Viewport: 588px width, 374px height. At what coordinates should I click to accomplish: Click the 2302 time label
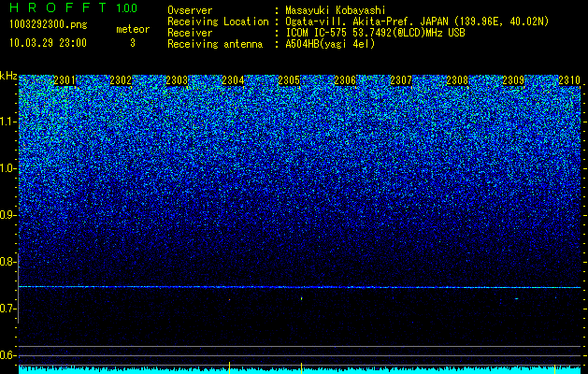[x=121, y=80]
